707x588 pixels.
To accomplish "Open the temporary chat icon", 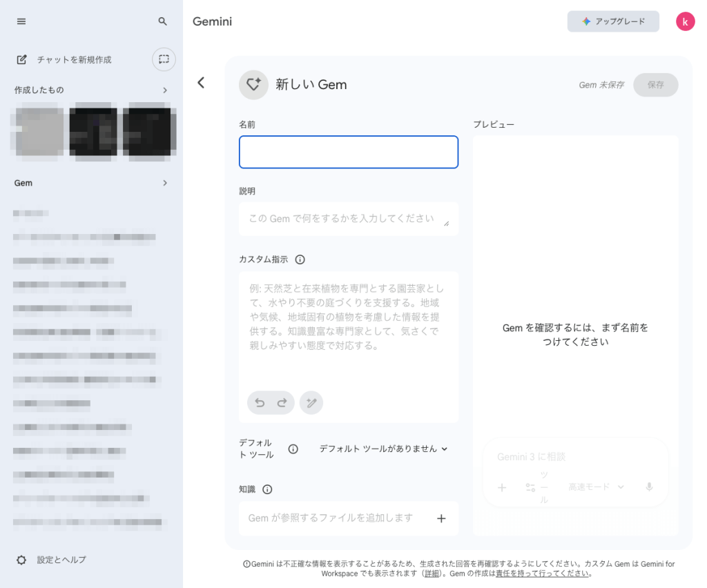I will click(164, 59).
